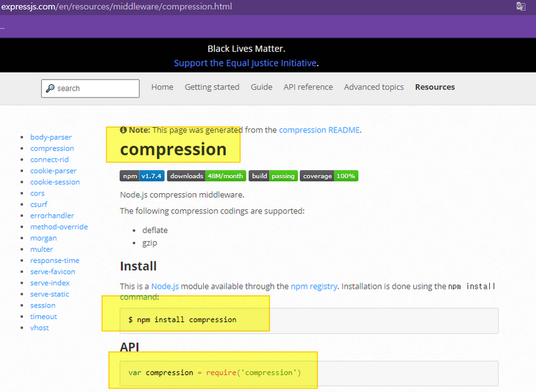Click the 'deflate' list item
The width and height of the screenshot is (536, 392).
pyautogui.click(x=155, y=230)
